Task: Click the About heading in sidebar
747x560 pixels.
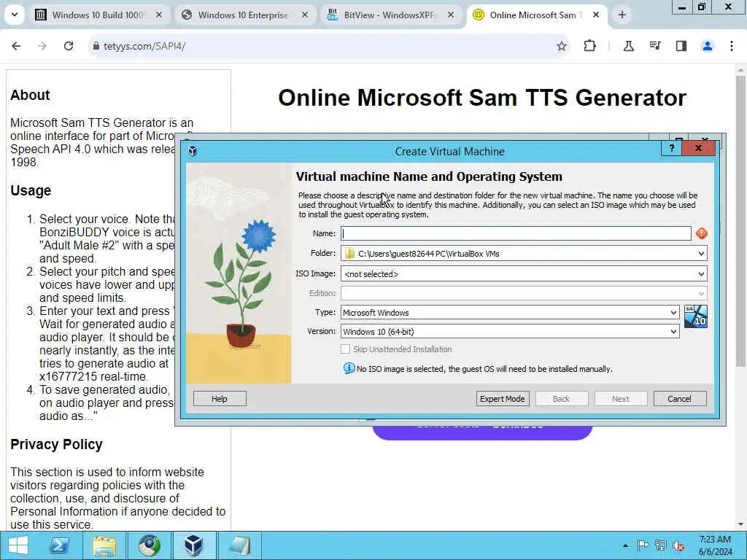Action: 30,95
